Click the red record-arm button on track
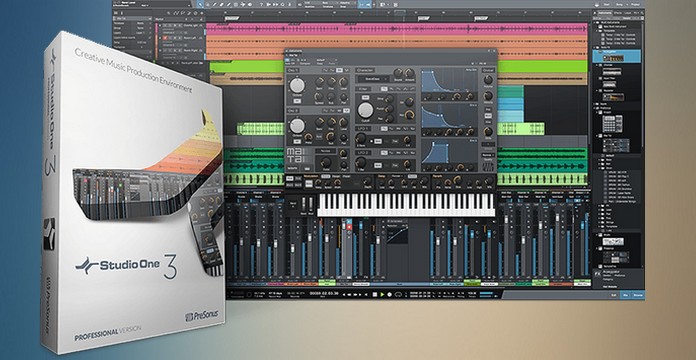This screenshot has width=696, height=360. (x=165, y=38)
